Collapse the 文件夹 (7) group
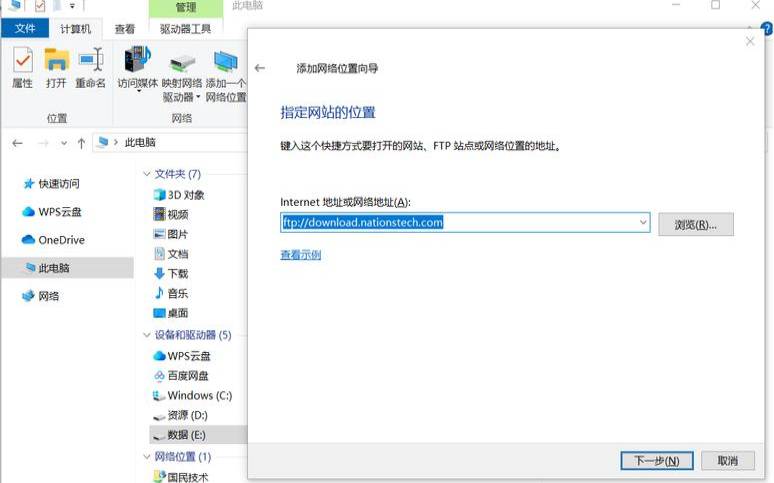The height and width of the screenshot is (483, 774). pyautogui.click(x=147, y=174)
